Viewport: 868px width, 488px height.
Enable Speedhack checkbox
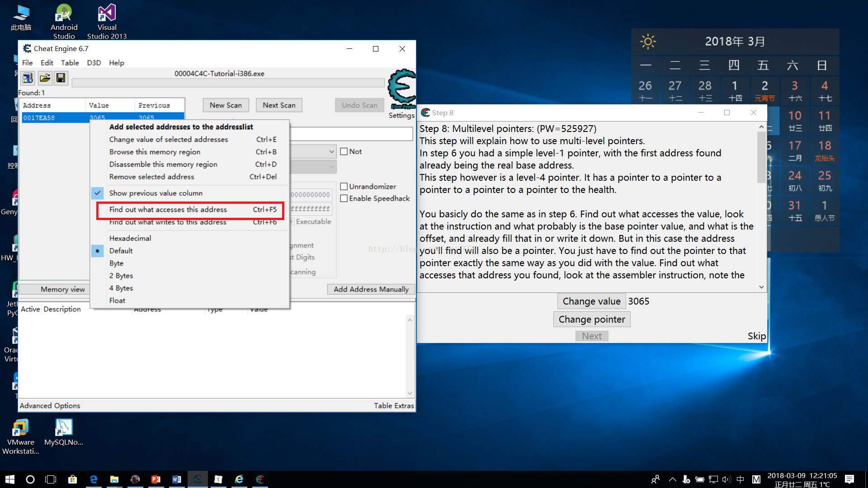344,199
